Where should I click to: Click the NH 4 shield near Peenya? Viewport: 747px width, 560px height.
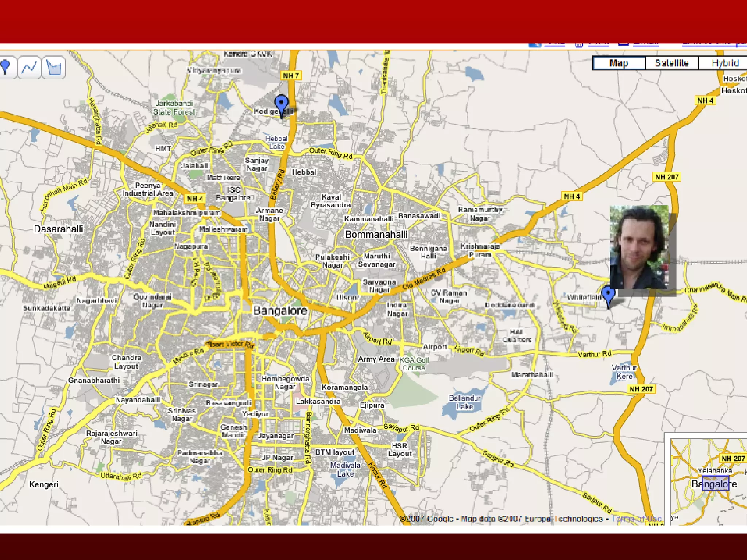coord(194,198)
